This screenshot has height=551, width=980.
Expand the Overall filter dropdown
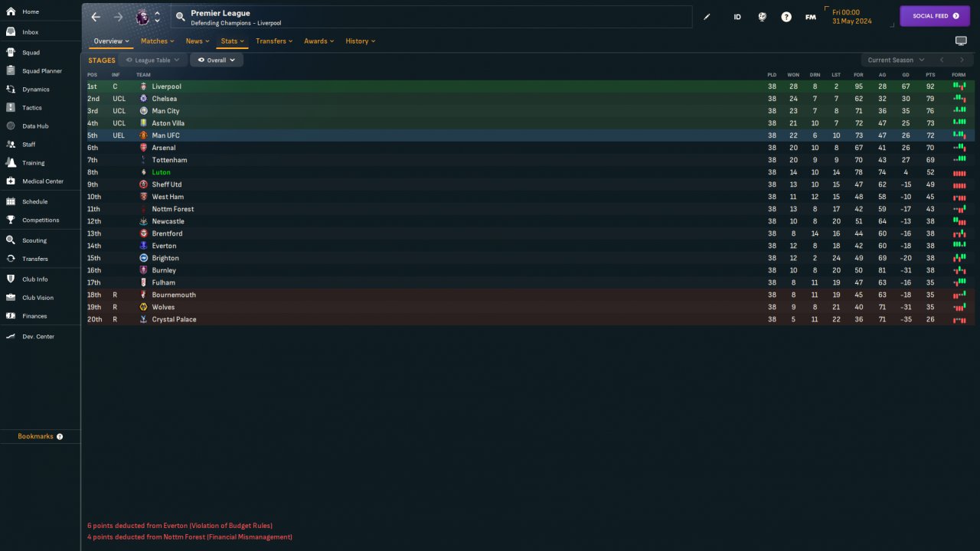(x=217, y=60)
